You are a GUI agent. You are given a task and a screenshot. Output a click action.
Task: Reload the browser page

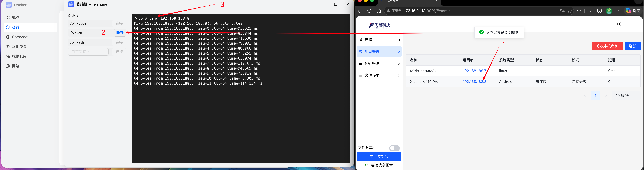pyautogui.click(x=369, y=11)
